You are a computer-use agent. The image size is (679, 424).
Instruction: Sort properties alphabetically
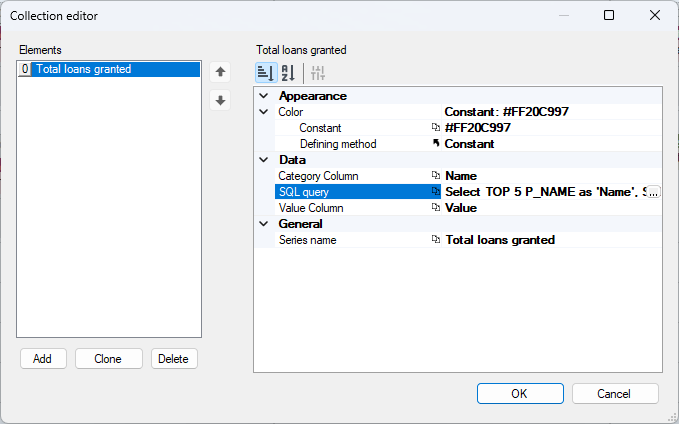click(x=288, y=73)
